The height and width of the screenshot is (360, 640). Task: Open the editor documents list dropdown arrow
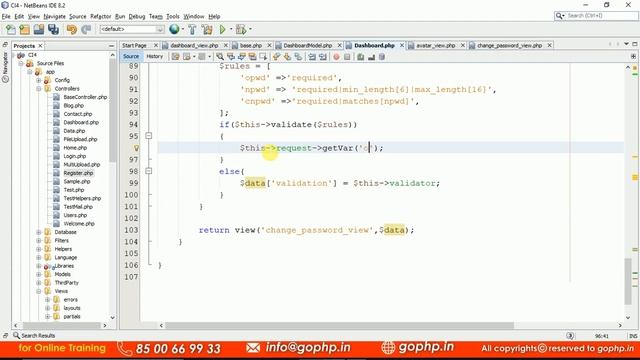626,44
